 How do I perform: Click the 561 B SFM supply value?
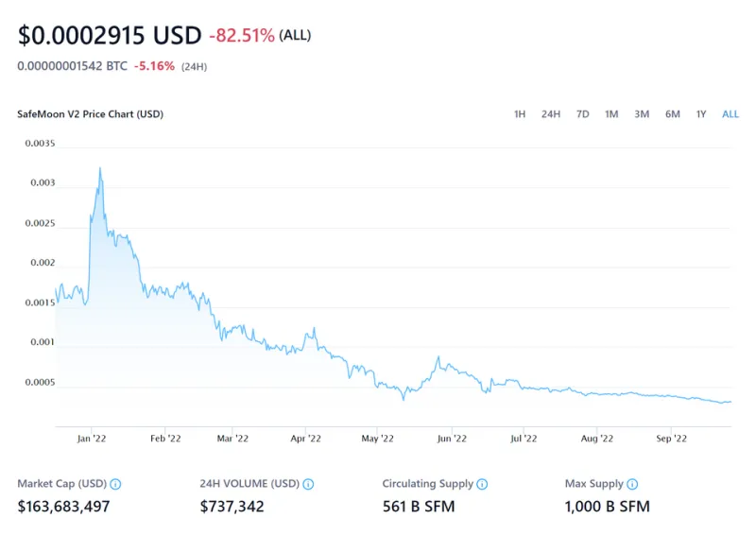click(x=419, y=506)
